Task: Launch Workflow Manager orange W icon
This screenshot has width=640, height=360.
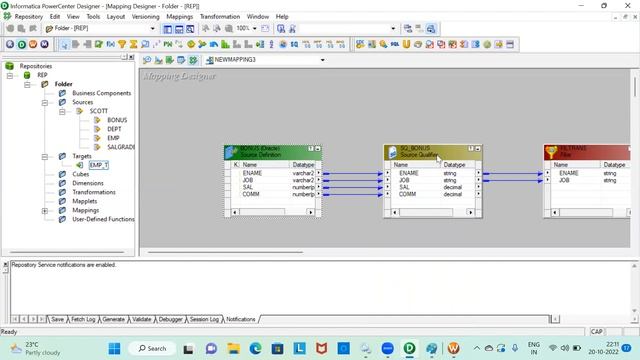Action: tap(33, 44)
